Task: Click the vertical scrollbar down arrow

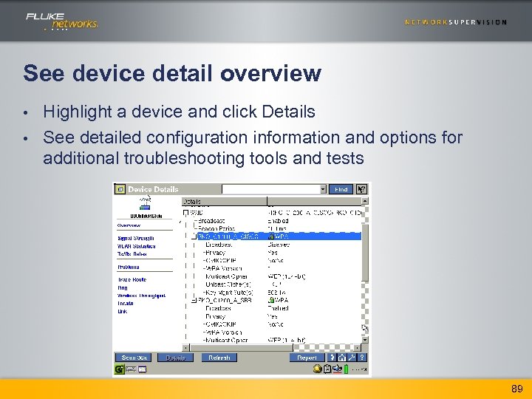Action: point(365,340)
